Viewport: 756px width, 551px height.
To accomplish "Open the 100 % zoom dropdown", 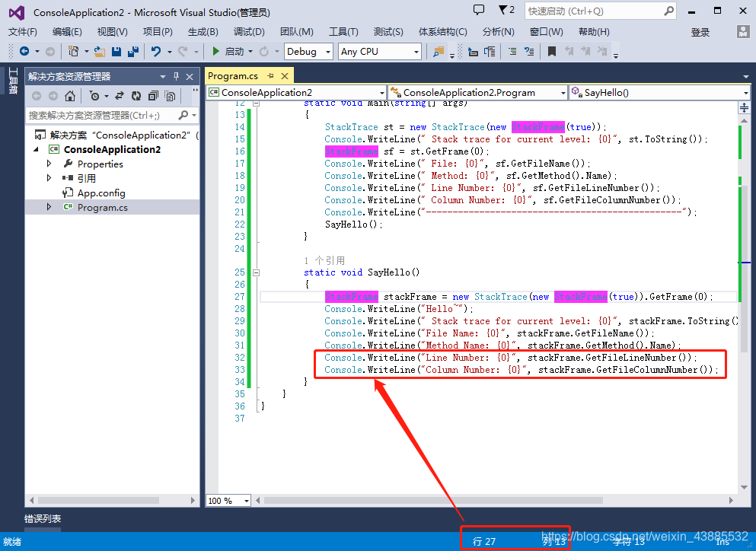I will (247, 500).
